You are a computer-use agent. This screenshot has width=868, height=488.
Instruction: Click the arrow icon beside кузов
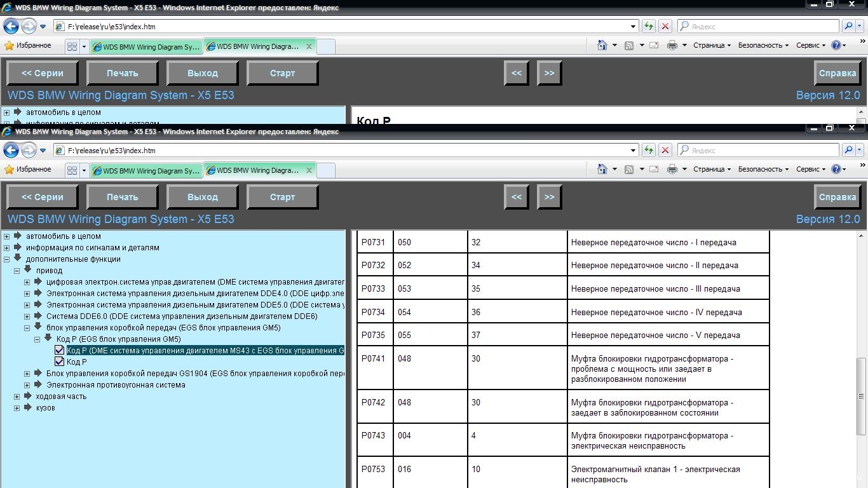[x=27, y=407]
